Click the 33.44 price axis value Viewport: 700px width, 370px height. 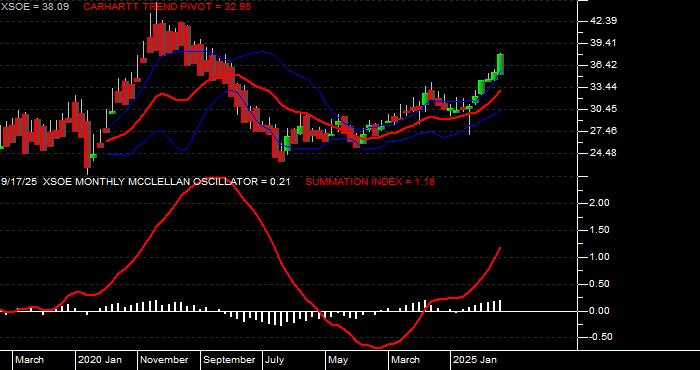[x=604, y=87]
